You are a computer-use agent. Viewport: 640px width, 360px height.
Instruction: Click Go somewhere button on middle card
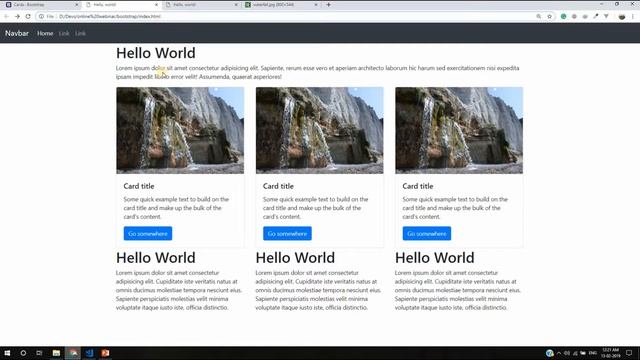[287, 233]
